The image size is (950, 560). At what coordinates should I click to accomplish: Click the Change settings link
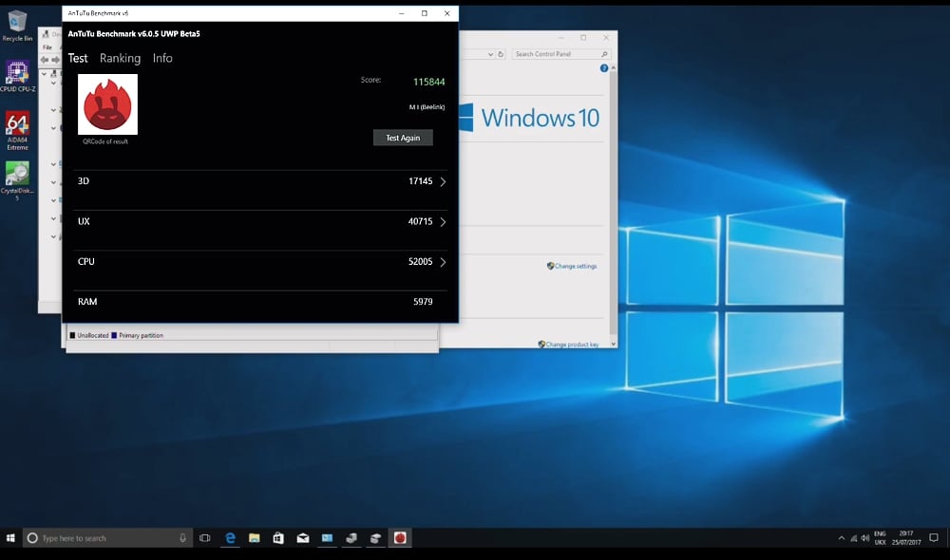pos(576,266)
